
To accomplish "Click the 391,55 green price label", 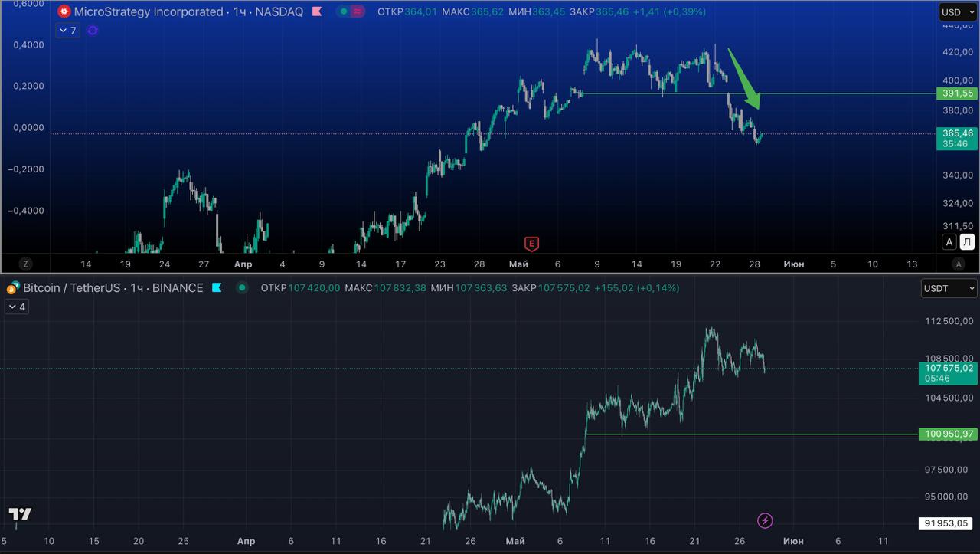I will click(956, 93).
